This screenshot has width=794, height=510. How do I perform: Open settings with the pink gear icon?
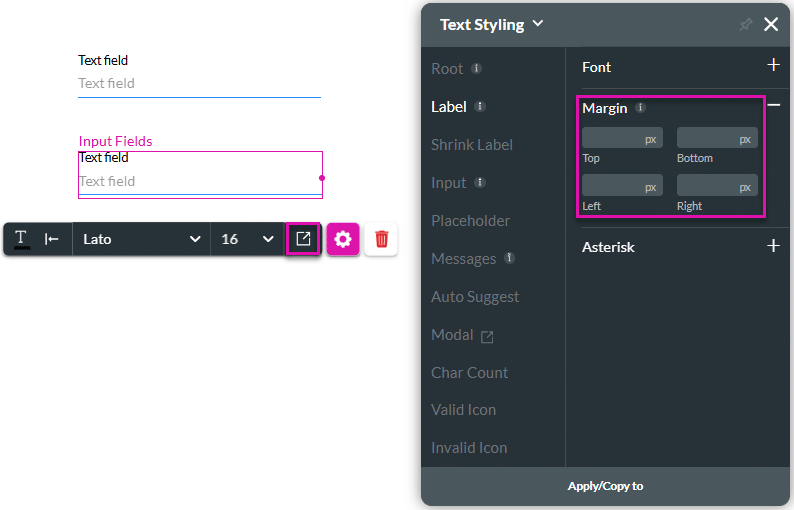343,239
